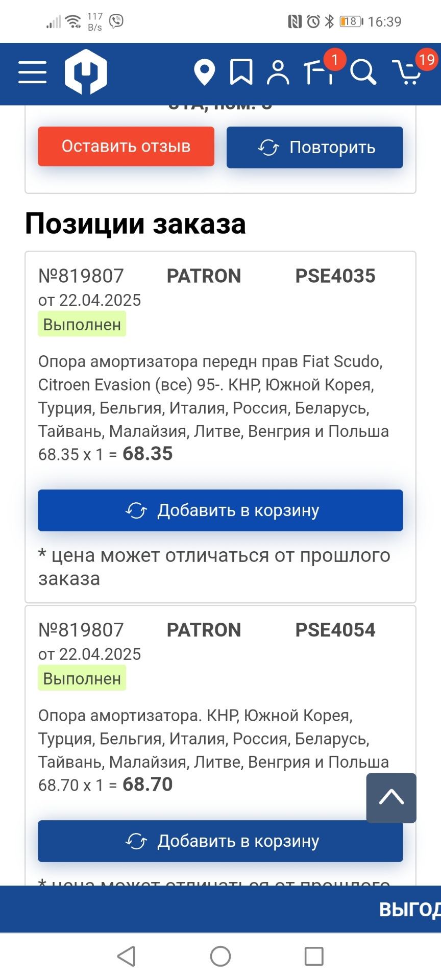Select article number PSE4054
The height and width of the screenshot is (980, 441).
pyautogui.click(x=335, y=630)
